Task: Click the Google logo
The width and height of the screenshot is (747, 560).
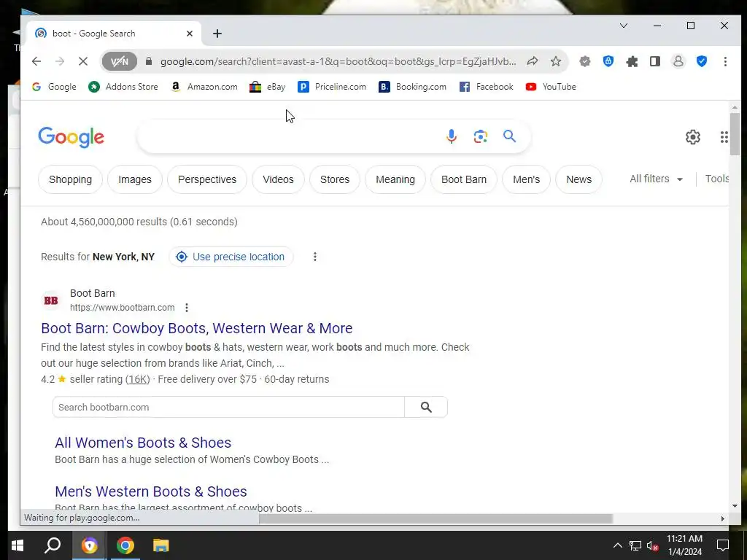Action: click(x=71, y=137)
